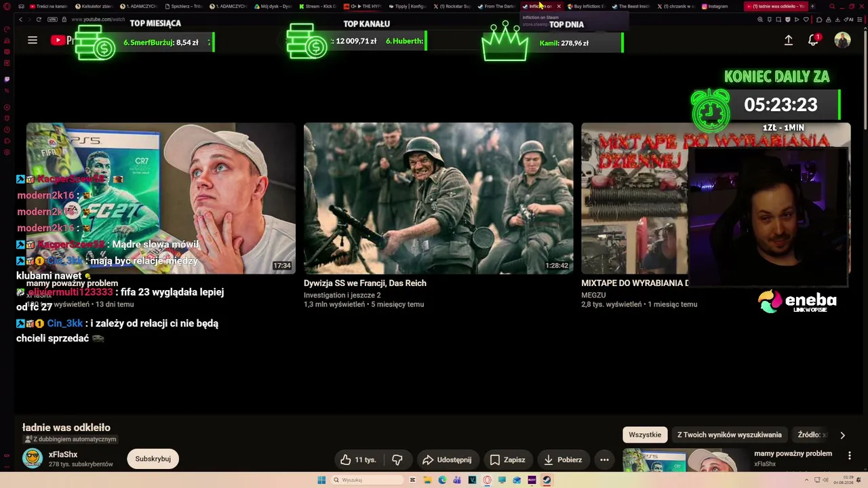
Task: Open File Explorer from the taskbar
Action: click(x=427, y=480)
